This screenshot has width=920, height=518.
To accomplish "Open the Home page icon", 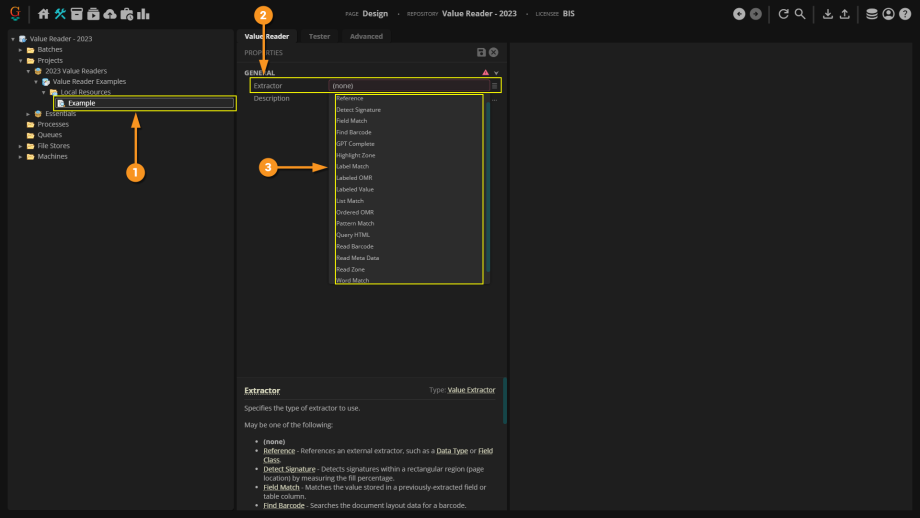I will (43, 14).
